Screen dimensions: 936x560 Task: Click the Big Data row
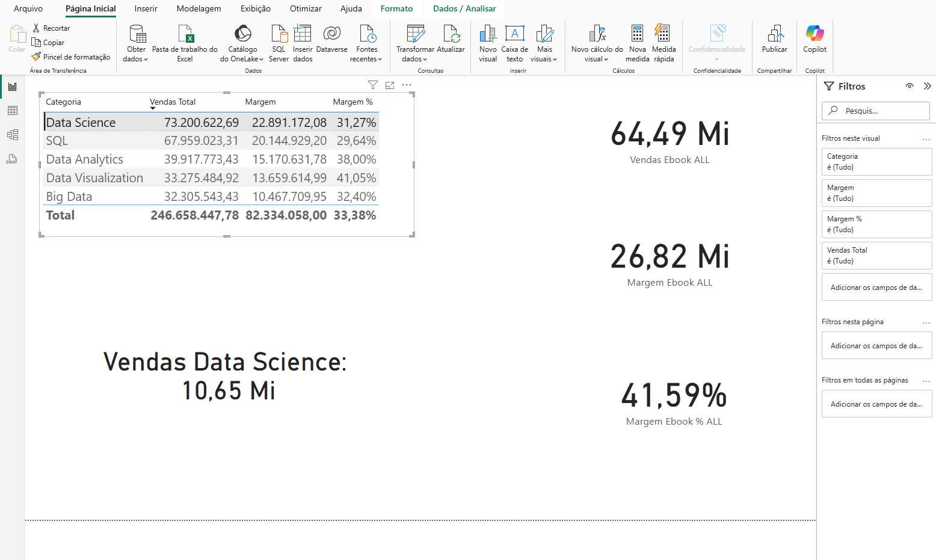point(211,197)
